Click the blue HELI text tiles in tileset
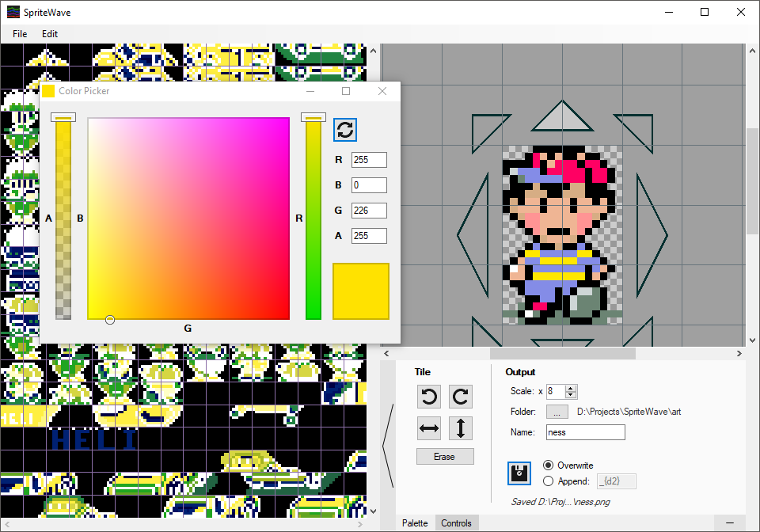 click(x=94, y=440)
